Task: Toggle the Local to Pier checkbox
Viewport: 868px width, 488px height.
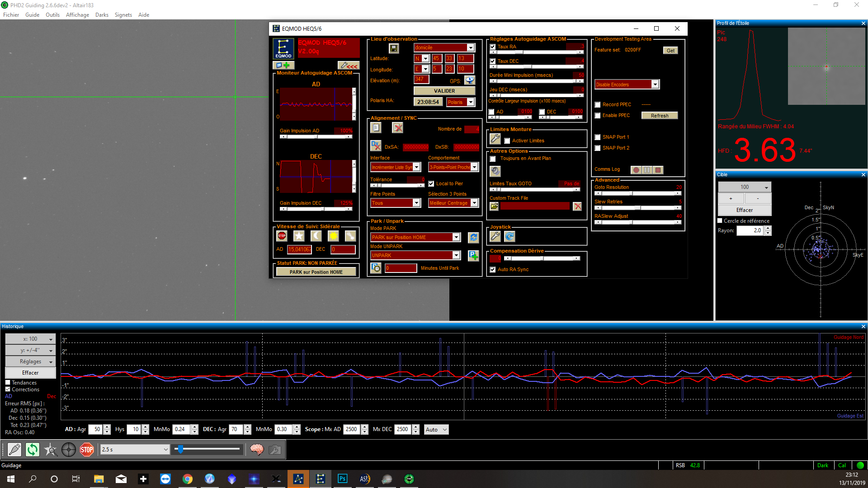Action: (x=431, y=184)
